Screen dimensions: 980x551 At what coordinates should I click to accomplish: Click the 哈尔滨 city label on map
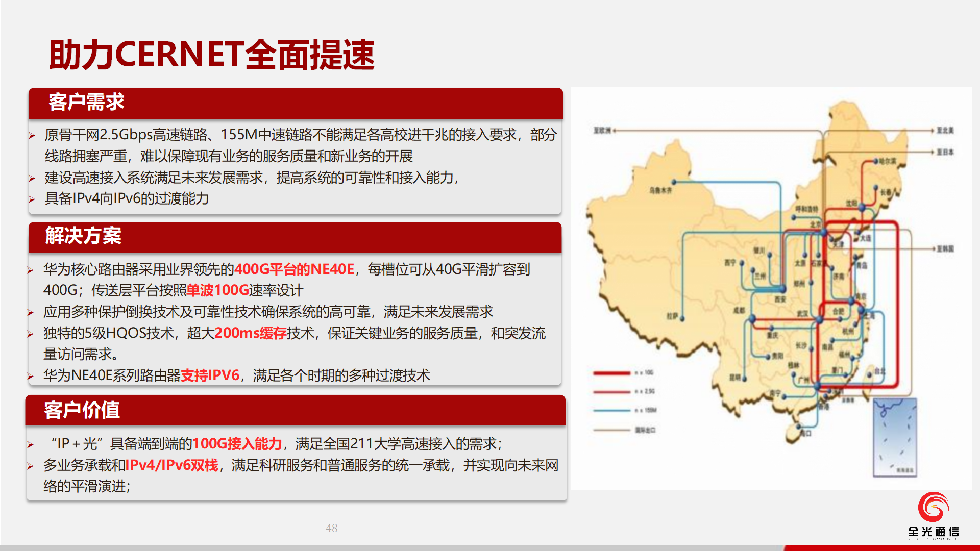(888, 161)
